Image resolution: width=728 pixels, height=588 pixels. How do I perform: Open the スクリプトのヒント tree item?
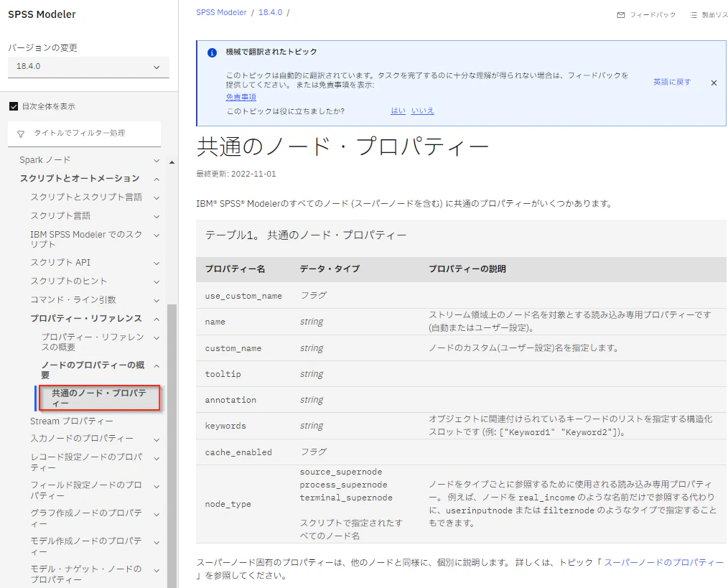pyautogui.click(x=69, y=281)
